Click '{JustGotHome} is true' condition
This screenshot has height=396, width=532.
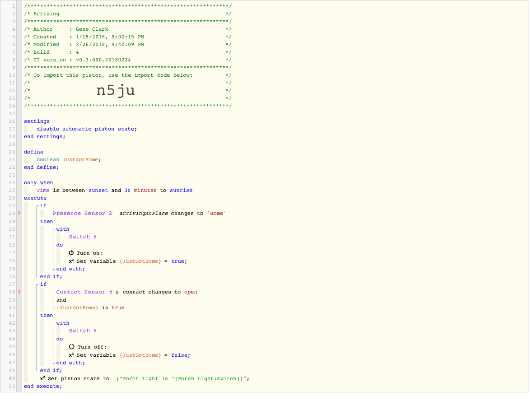point(91,308)
